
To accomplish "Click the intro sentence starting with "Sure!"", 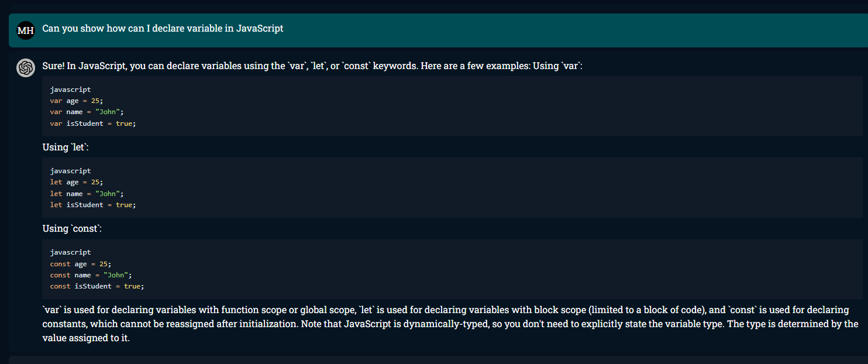I will (312, 66).
